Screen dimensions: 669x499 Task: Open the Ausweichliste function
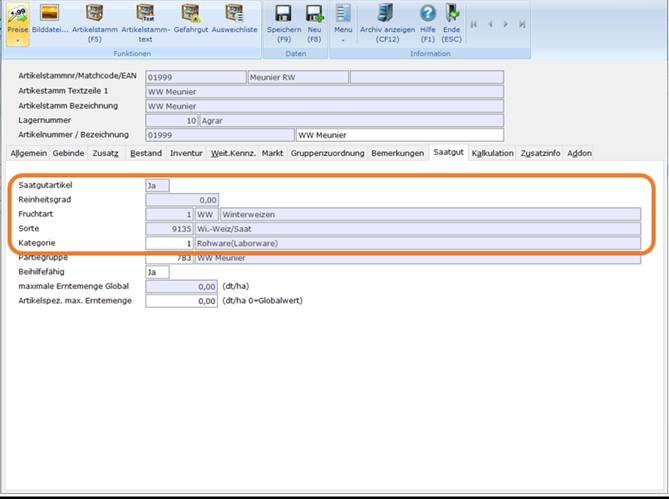234,19
